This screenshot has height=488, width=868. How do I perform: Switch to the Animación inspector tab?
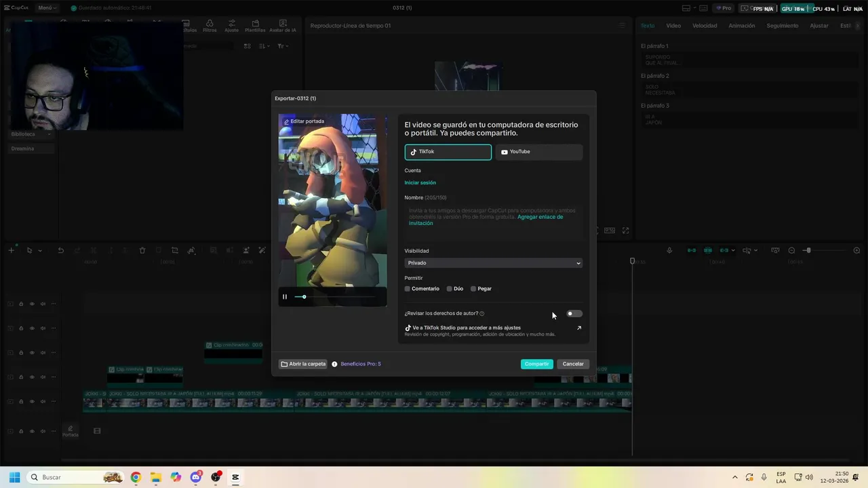(741, 26)
